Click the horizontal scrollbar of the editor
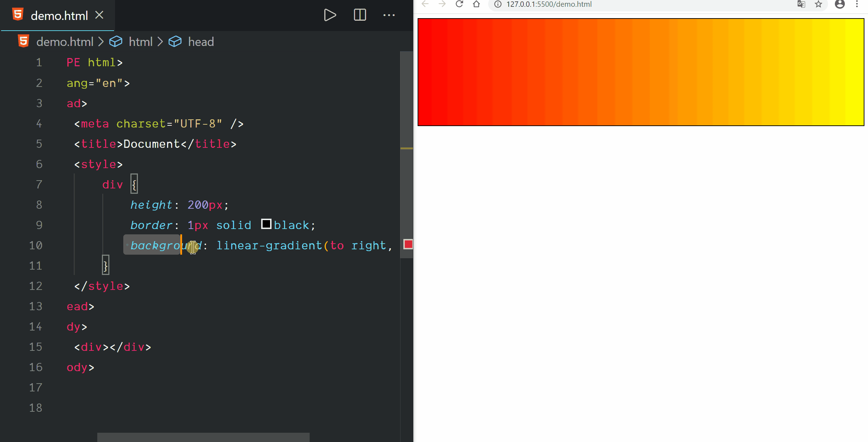The width and height of the screenshot is (868, 442). pos(203,437)
